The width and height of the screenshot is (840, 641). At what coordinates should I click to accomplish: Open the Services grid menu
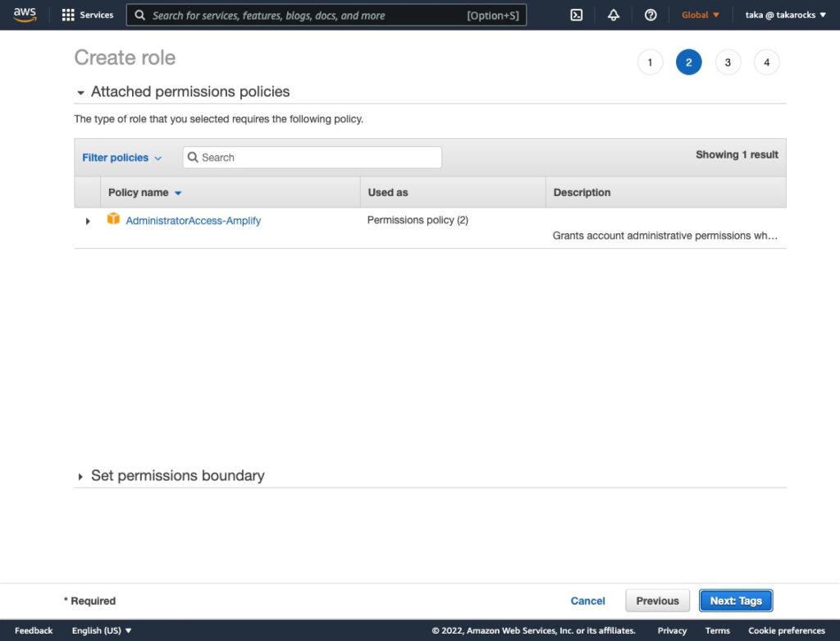point(68,15)
